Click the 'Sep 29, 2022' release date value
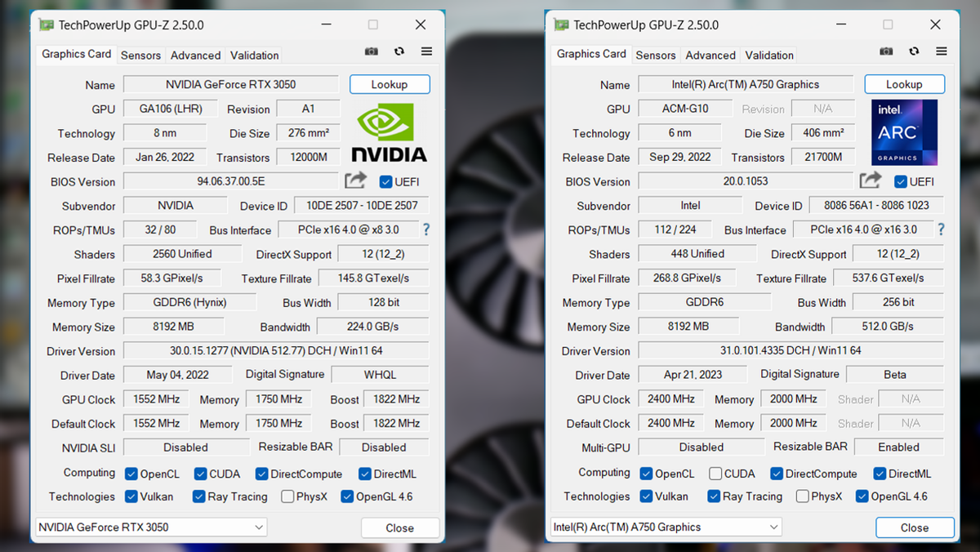Viewport: 980px width, 552px height. point(680,157)
